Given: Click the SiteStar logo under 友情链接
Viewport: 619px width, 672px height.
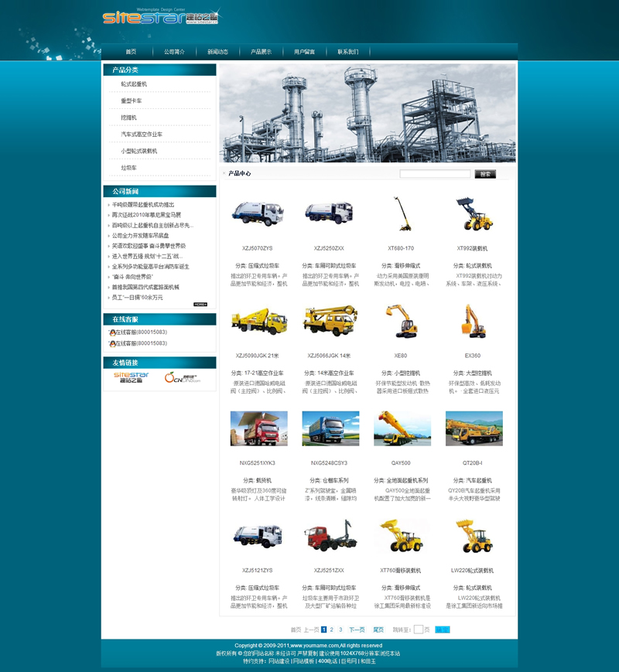Looking at the screenshot, I should tap(131, 377).
